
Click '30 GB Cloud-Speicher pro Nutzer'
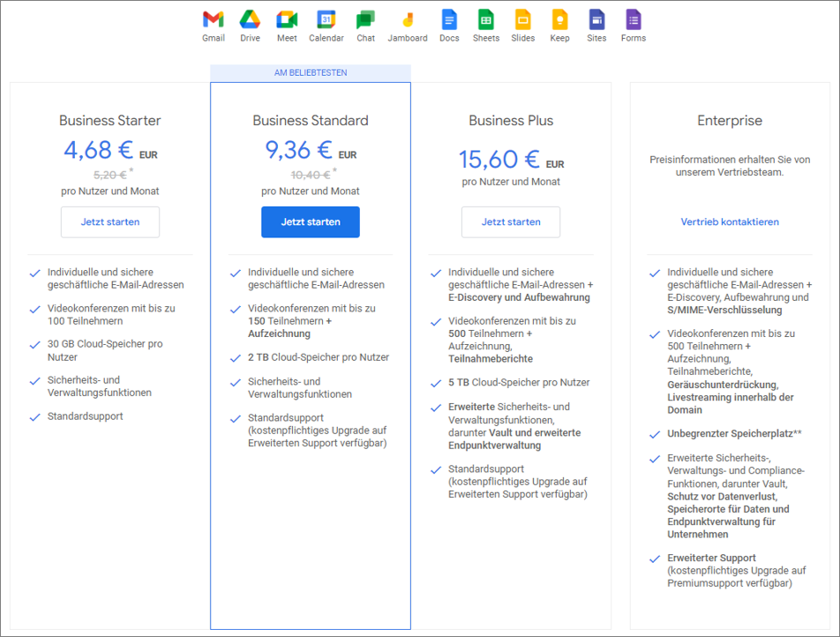(105, 350)
